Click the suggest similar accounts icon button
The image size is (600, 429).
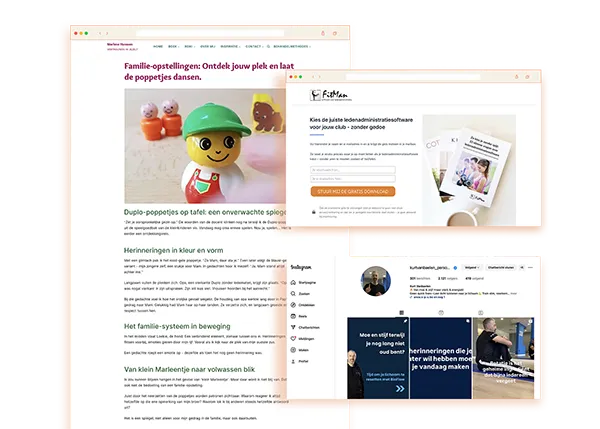click(x=522, y=268)
